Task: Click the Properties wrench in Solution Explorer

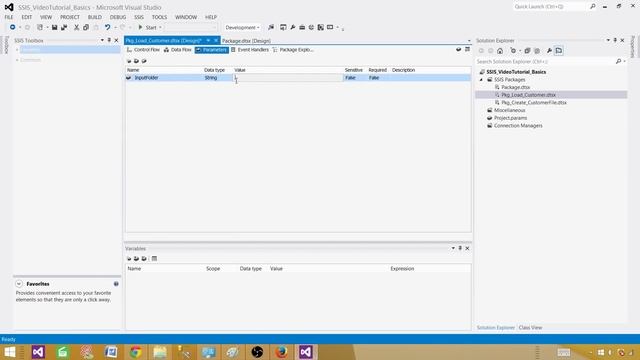Action: [x=549, y=51]
